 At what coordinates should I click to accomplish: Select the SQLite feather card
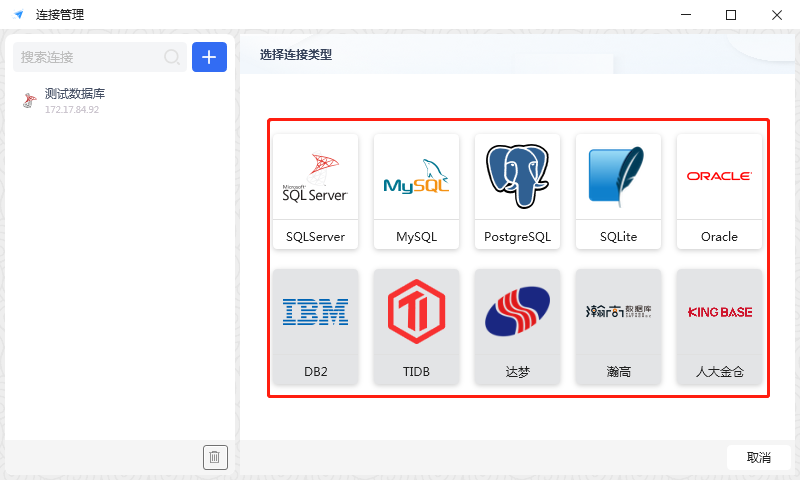point(618,191)
